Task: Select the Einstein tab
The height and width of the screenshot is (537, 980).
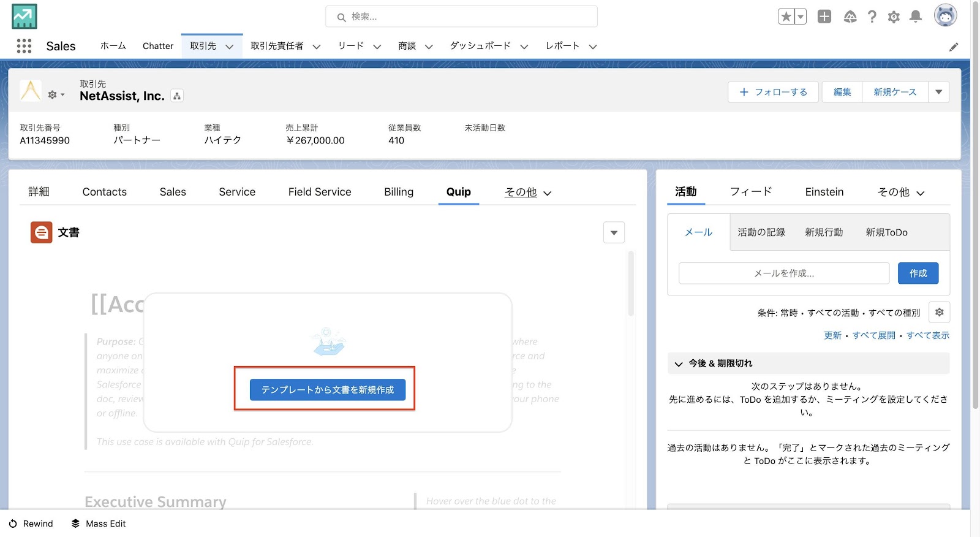Action: [824, 192]
